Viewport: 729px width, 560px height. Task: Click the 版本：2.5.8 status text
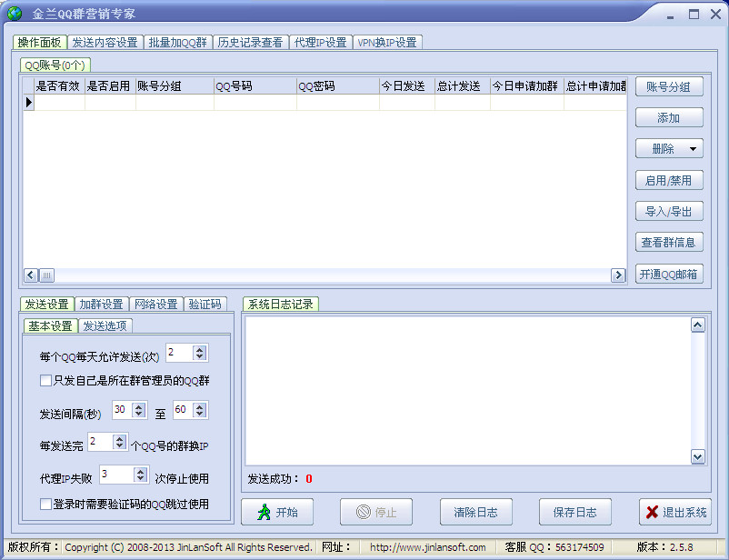[664, 547]
